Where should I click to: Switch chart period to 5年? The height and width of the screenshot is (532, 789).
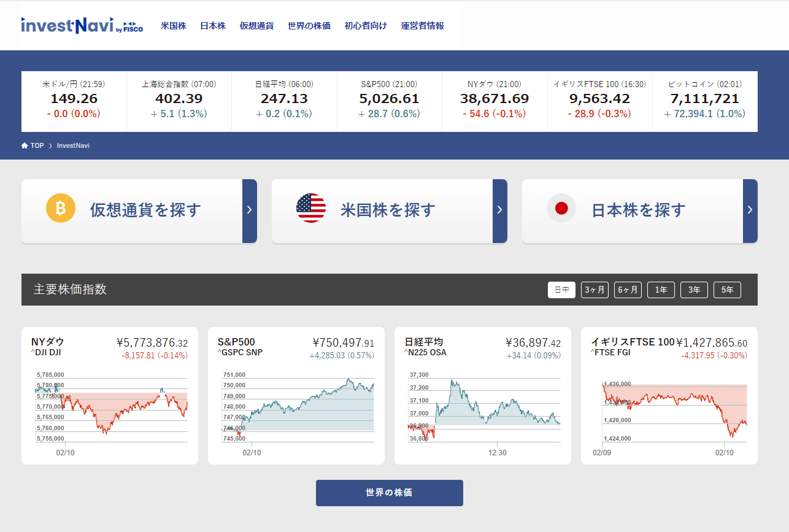(x=727, y=290)
